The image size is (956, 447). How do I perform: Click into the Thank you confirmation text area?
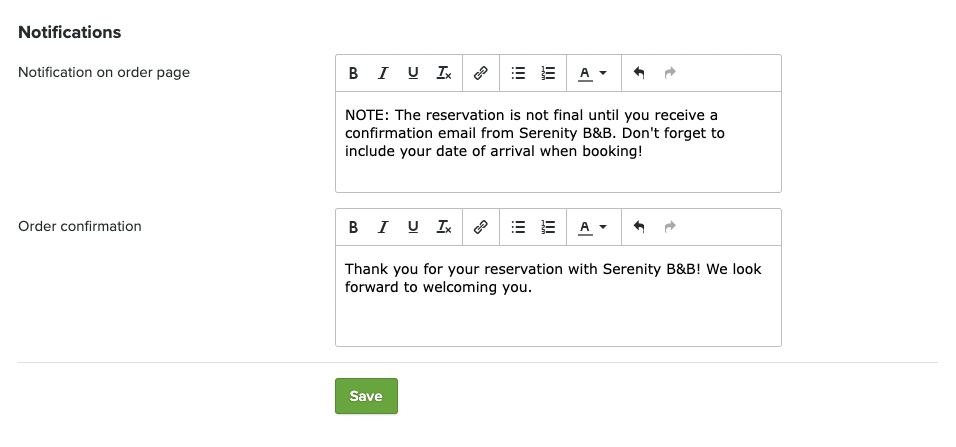(557, 295)
